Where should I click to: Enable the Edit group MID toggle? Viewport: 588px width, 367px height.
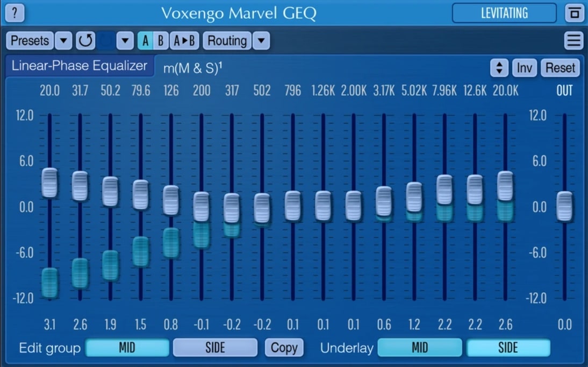click(x=127, y=348)
